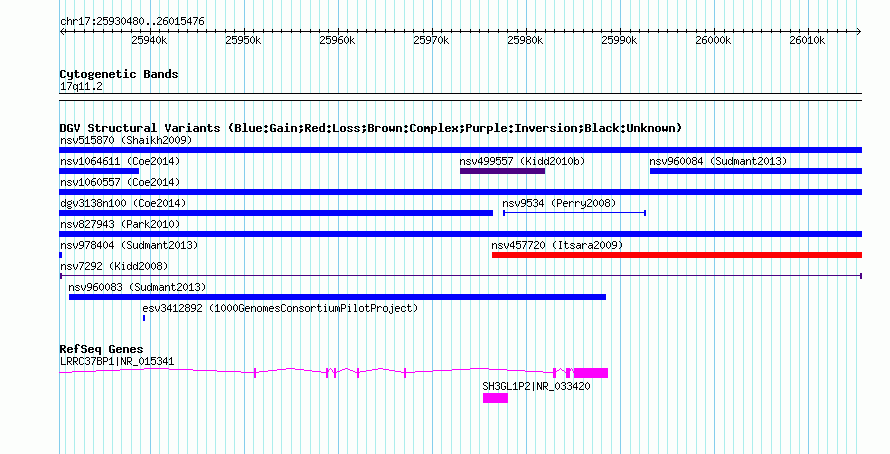Screen dimensions: 890x454
Task: Select the red nsv457720 loss bar
Action: pos(677,255)
